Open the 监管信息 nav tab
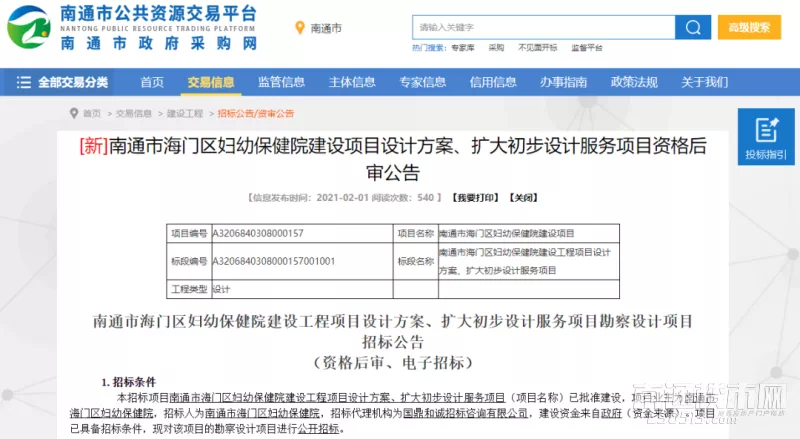Viewport: 800px width, 439px height. (x=281, y=82)
